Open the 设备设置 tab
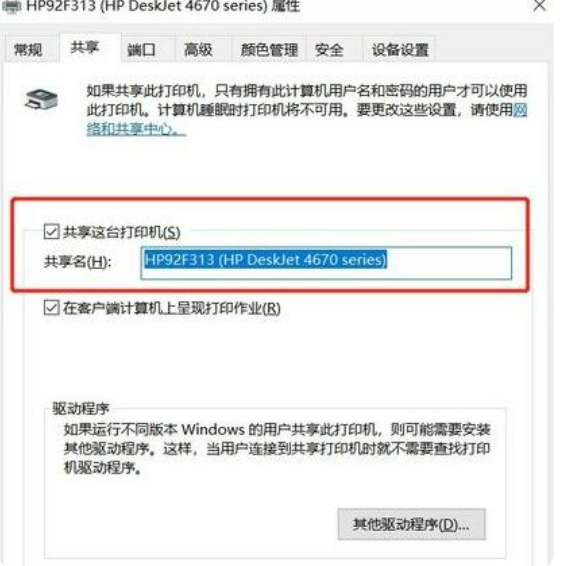The width and height of the screenshot is (565, 566). [400, 50]
